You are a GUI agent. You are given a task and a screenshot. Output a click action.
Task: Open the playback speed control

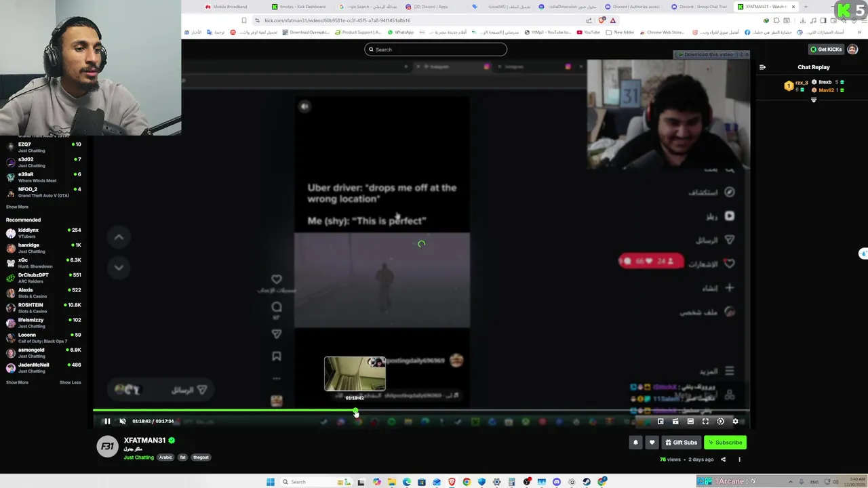click(x=720, y=422)
